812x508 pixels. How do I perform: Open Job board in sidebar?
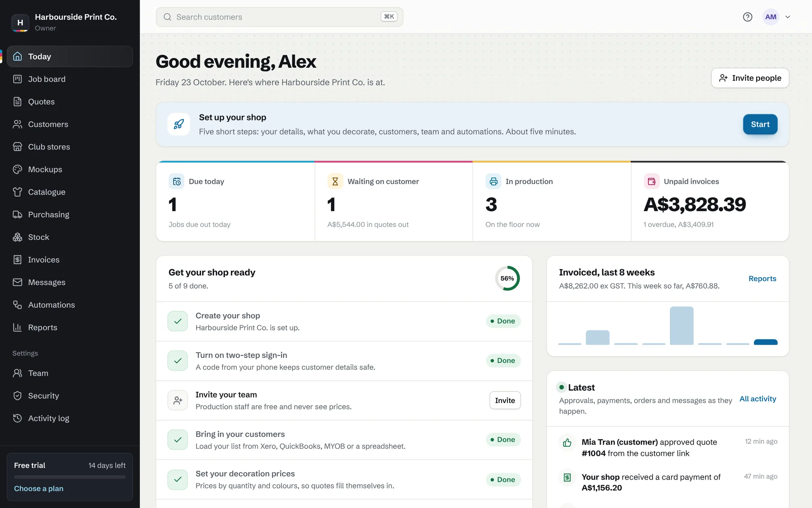pyautogui.click(x=70, y=79)
